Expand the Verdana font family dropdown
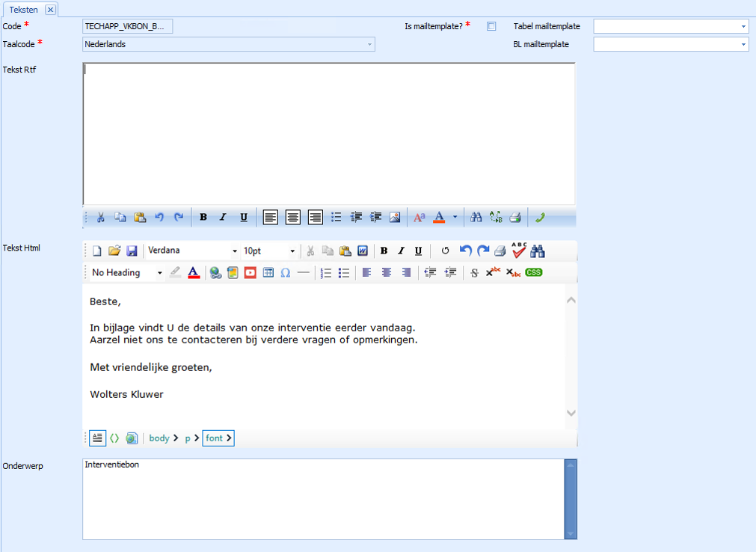This screenshot has height=552, width=756. coord(234,251)
